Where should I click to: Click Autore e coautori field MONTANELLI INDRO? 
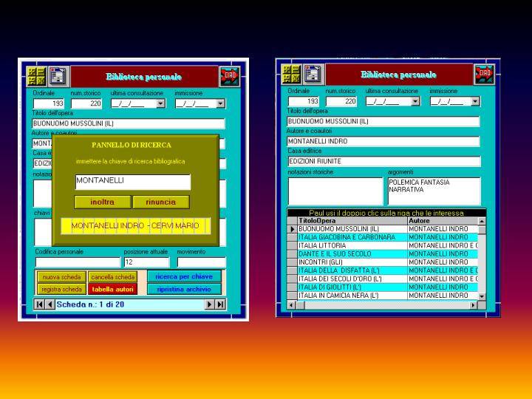[383, 141]
